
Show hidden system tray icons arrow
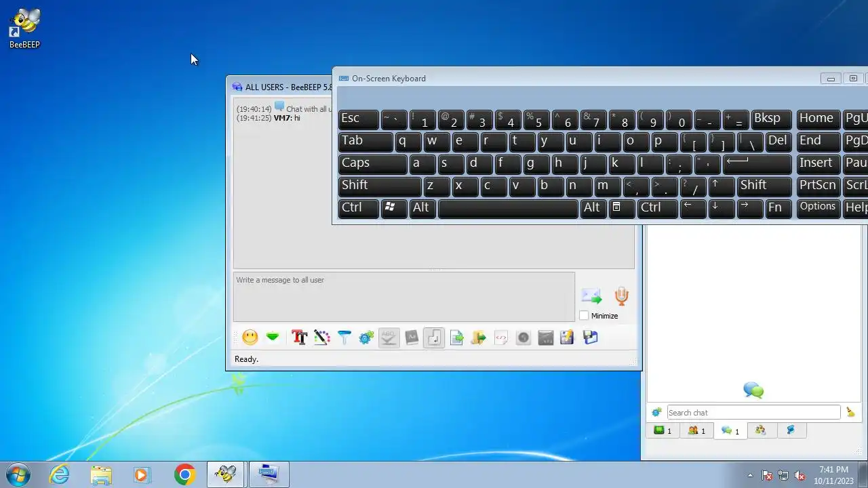click(x=750, y=475)
